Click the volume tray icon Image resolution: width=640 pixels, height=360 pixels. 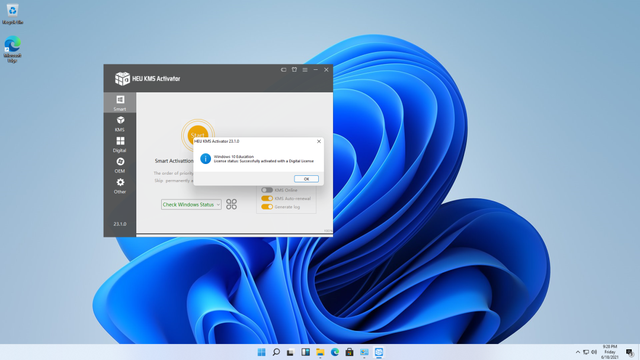594,352
